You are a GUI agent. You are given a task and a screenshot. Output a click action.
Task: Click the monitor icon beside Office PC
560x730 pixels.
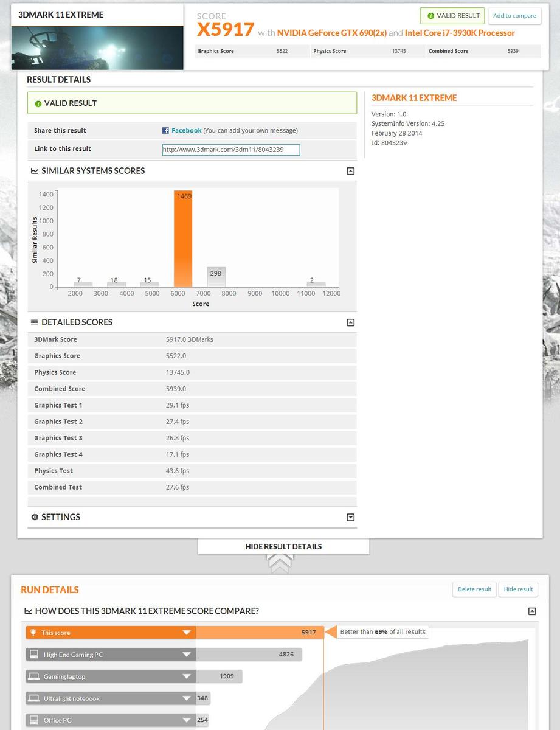tap(34, 720)
